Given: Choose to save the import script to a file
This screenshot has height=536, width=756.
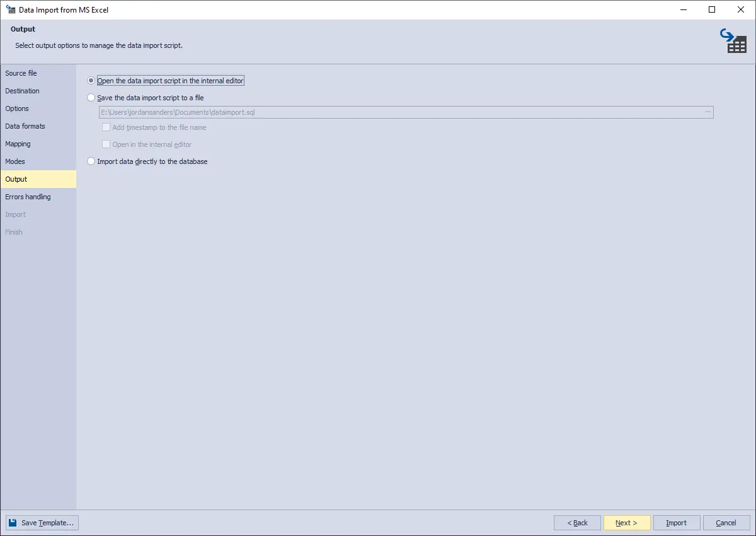Looking at the screenshot, I should click(x=91, y=98).
